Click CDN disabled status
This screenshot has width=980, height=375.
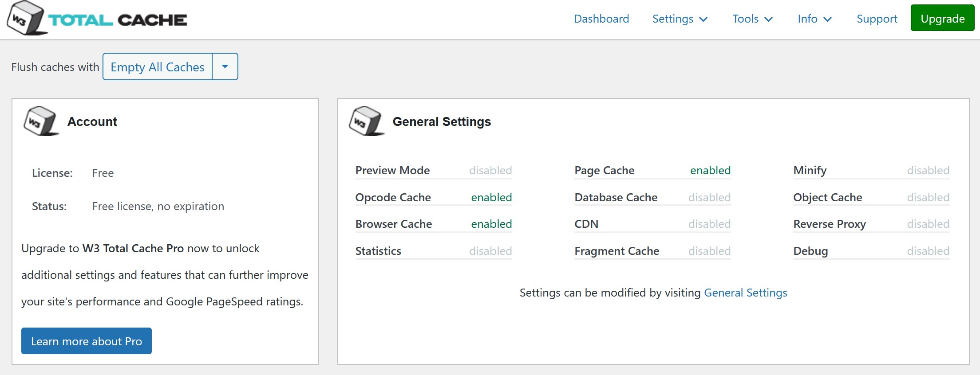click(x=709, y=224)
